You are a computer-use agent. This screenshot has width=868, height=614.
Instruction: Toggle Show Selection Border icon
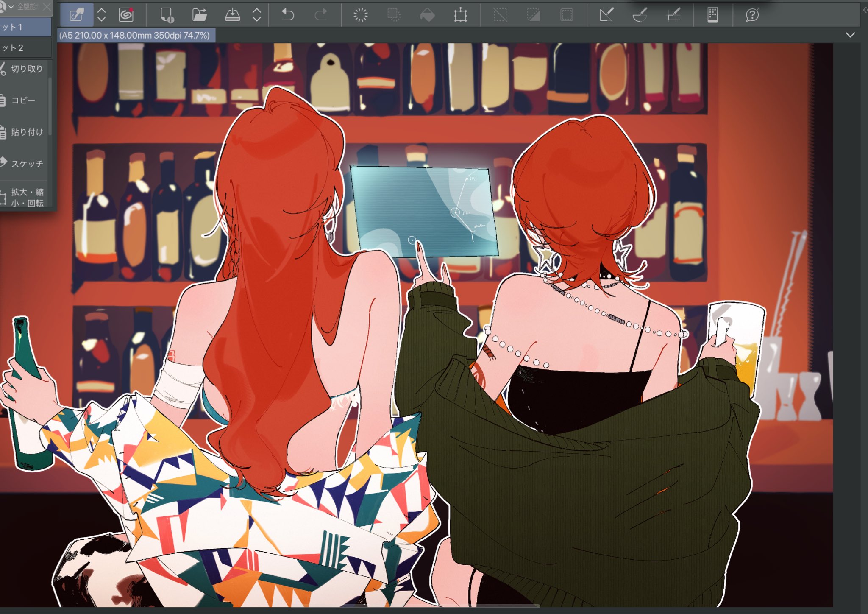(567, 15)
